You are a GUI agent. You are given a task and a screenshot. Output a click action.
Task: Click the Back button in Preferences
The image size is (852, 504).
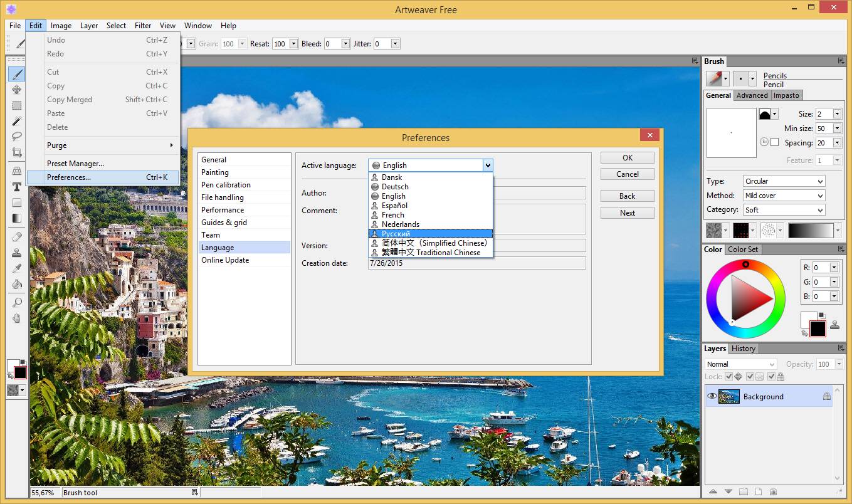628,196
